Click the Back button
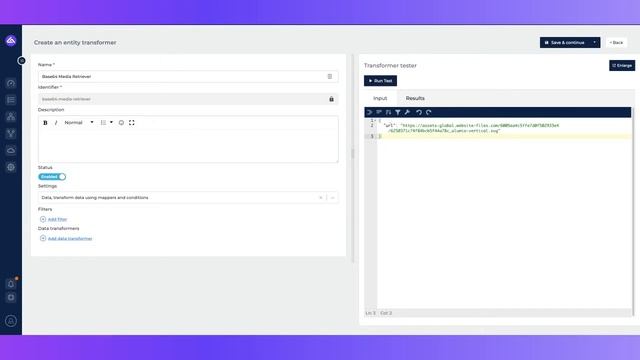 616,42
